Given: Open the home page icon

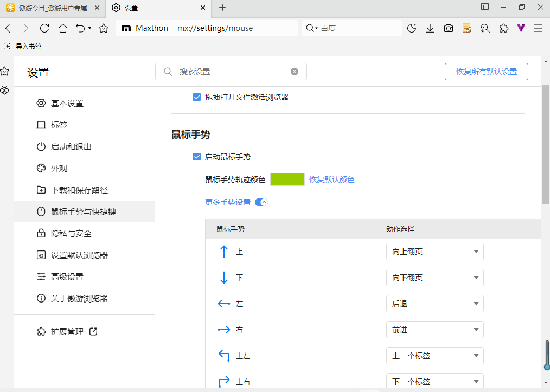Looking at the screenshot, I should point(63,28).
